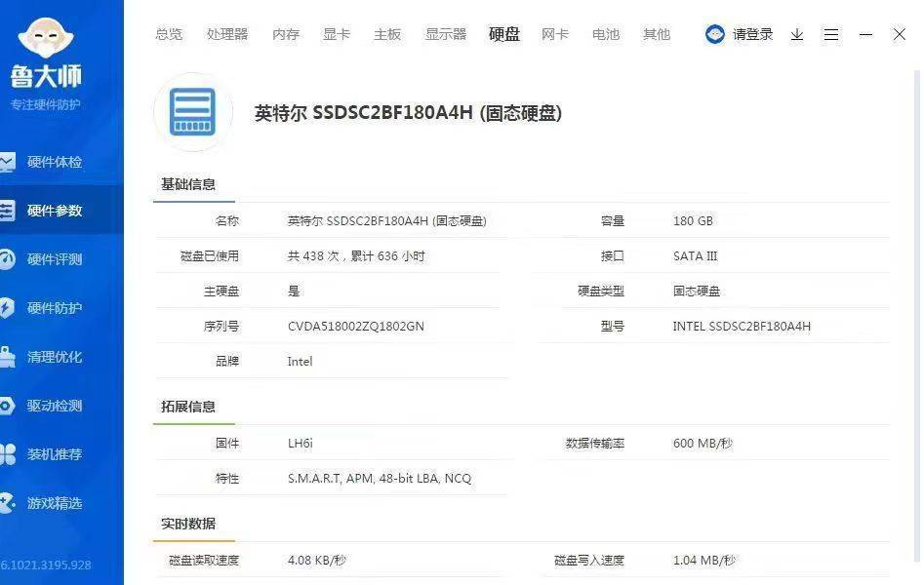View the 主板 motherboard tab
924x585 pixels.
pos(387,34)
